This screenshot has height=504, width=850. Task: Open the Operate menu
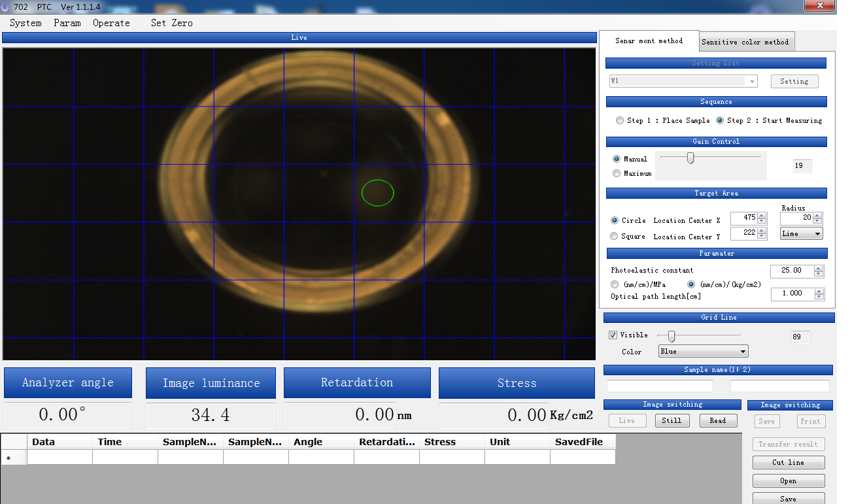pyautogui.click(x=111, y=23)
